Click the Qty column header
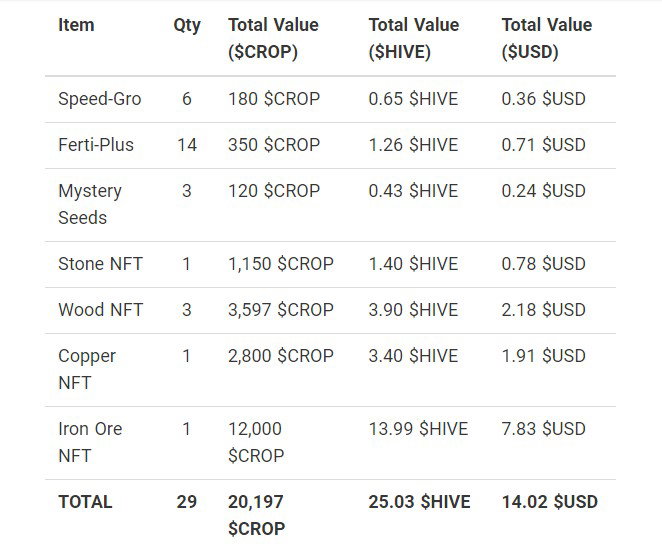662x556 pixels. coord(187,26)
